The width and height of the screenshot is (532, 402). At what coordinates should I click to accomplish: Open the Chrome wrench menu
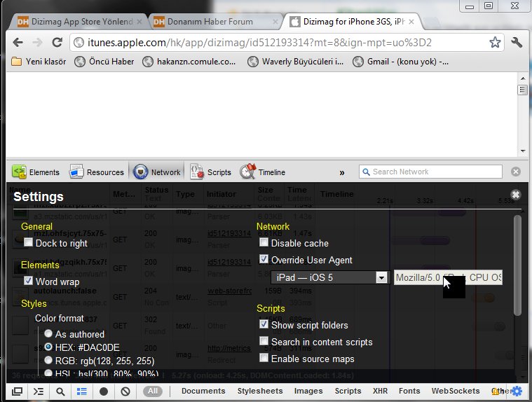click(517, 42)
